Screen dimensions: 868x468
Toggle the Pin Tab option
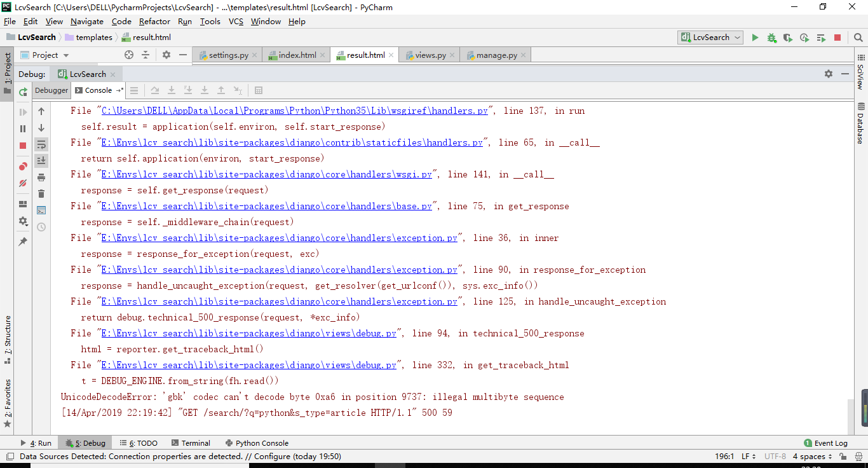pos(24,242)
